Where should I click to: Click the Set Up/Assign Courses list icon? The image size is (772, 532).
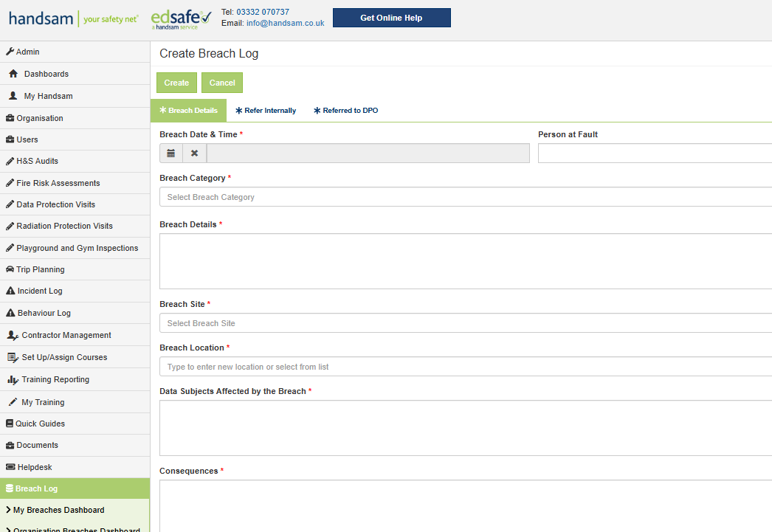[13, 357]
